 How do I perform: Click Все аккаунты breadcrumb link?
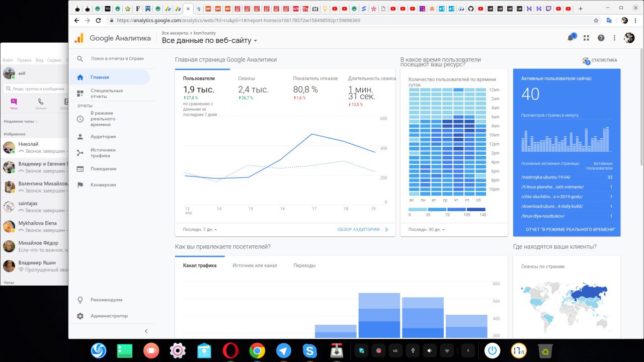tap(175, 33)
